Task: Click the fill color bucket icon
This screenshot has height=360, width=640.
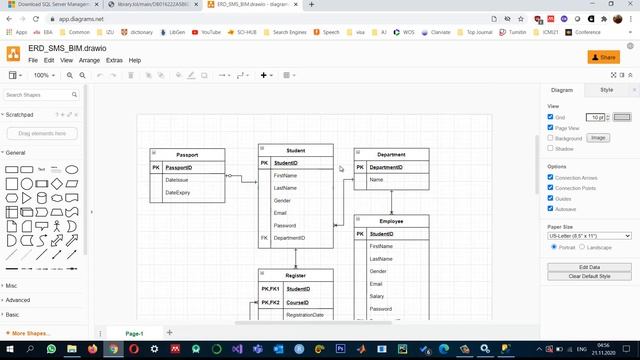Action: 178,76
